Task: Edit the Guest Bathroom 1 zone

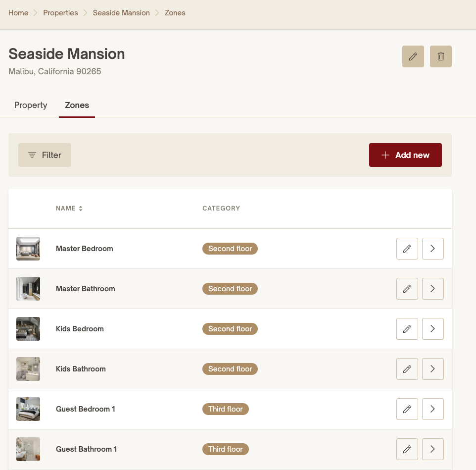Action: coord(407,449)
